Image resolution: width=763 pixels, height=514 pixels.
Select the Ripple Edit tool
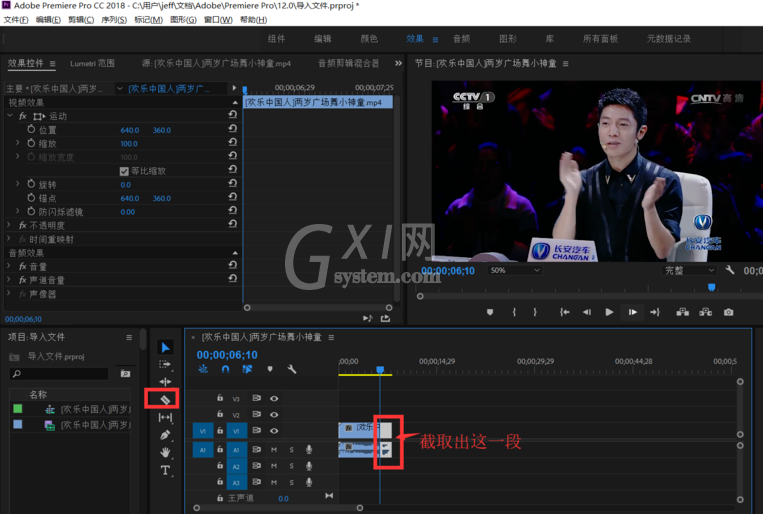tap(165, 382)
